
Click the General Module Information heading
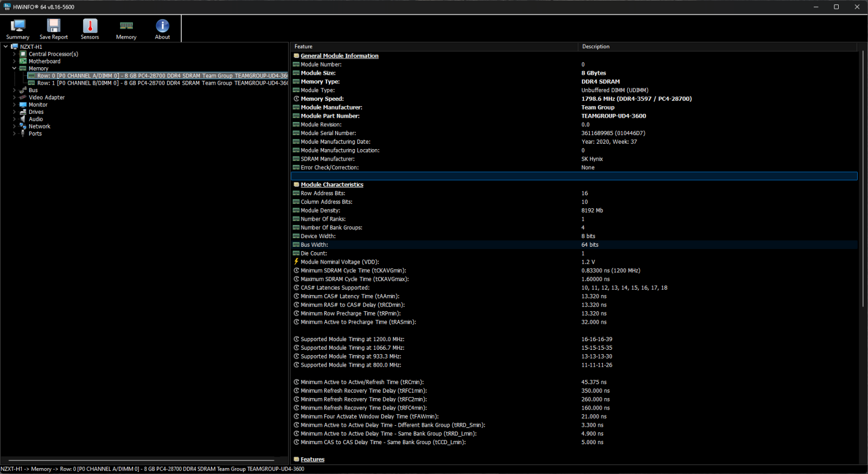pyautogui.click(x=340, y=56)
